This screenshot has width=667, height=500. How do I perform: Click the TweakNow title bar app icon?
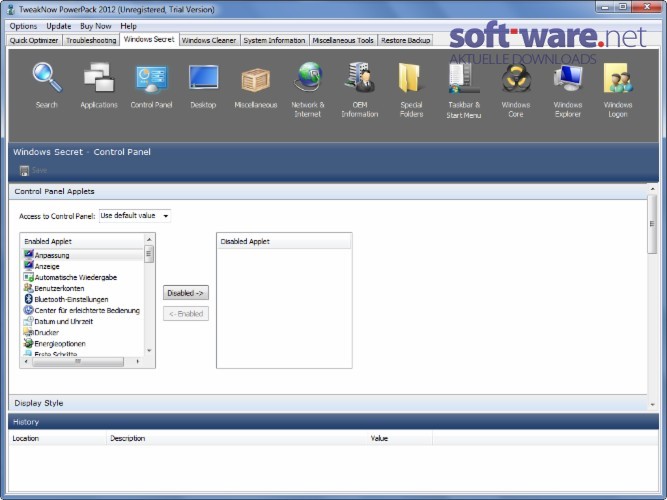10,9
